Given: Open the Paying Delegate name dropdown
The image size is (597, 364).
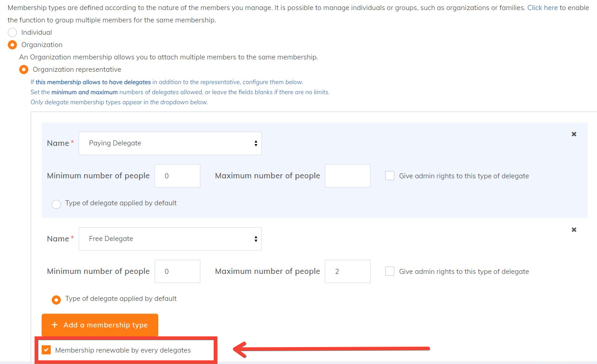Looking at the screenshot, I should pos(170,143).
